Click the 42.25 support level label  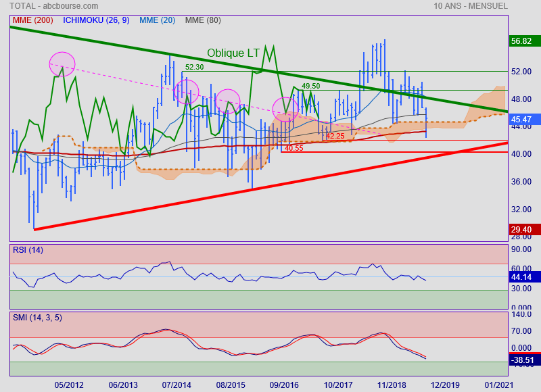[x=335, y=136]
